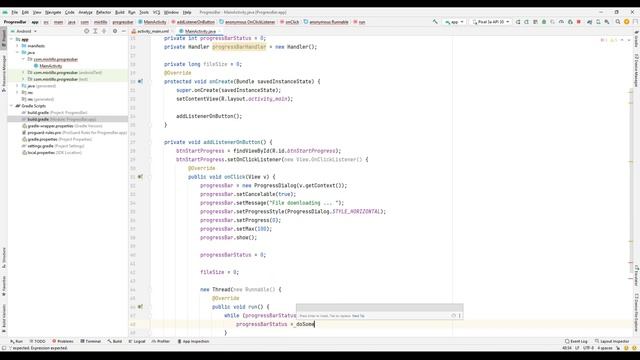Screen dimensions: 640x360
Task: Open the Run tool window
Action: [x=17, y=341]
